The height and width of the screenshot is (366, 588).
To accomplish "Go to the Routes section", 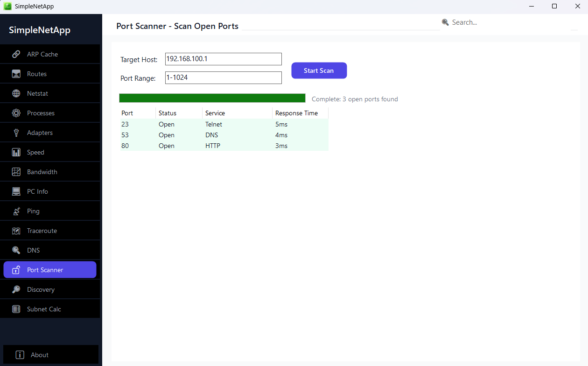I will tap(50, 74).
